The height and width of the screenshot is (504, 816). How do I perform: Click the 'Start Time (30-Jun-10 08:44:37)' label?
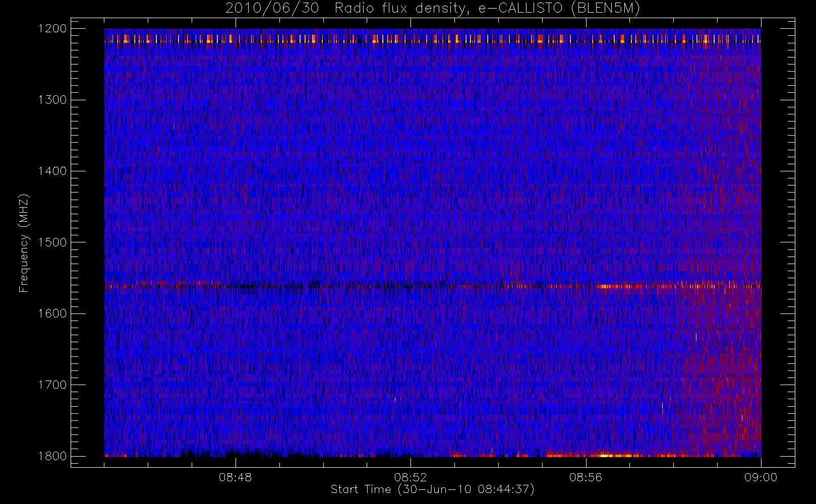pos(432,489)
